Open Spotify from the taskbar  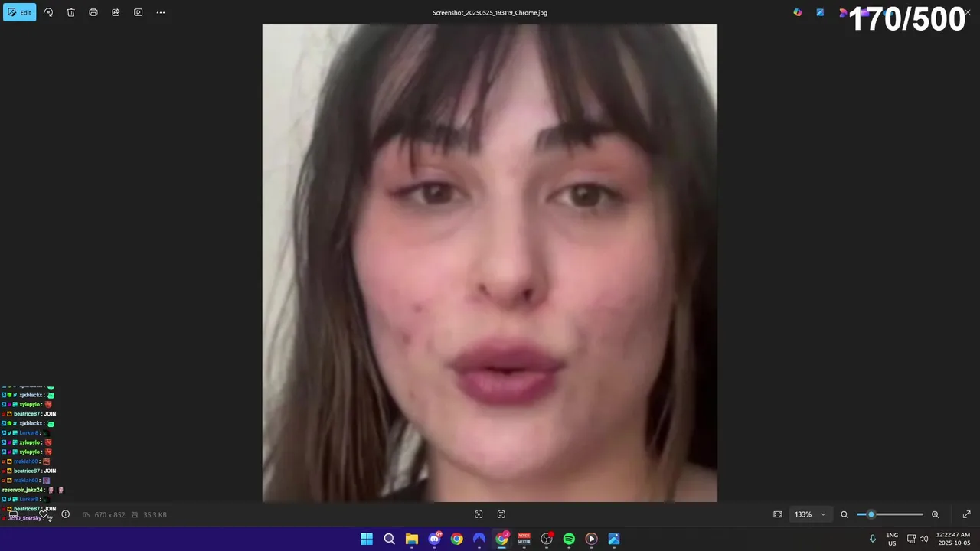click(569, 539)
